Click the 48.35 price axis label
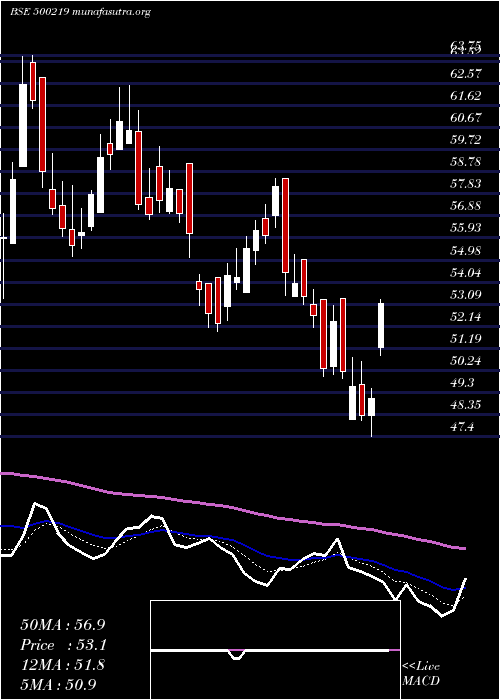 466,404
